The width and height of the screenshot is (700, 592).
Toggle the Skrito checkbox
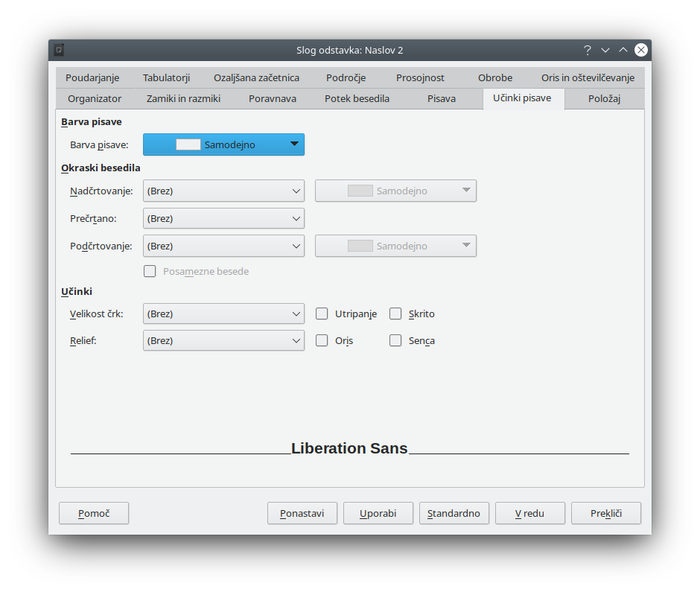click(x=395, y=313)
